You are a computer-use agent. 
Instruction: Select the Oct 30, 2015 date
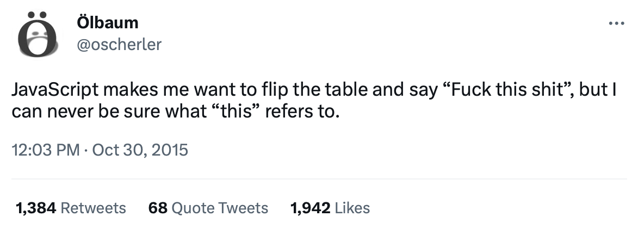140,149
